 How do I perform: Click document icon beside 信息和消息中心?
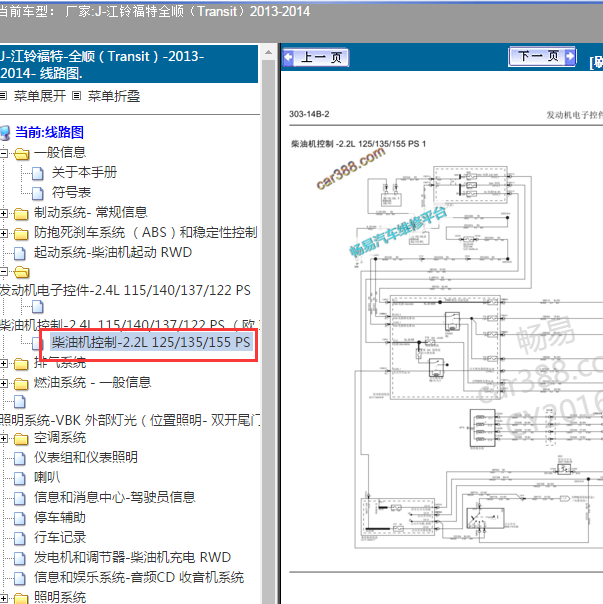(x=20, y=498)
